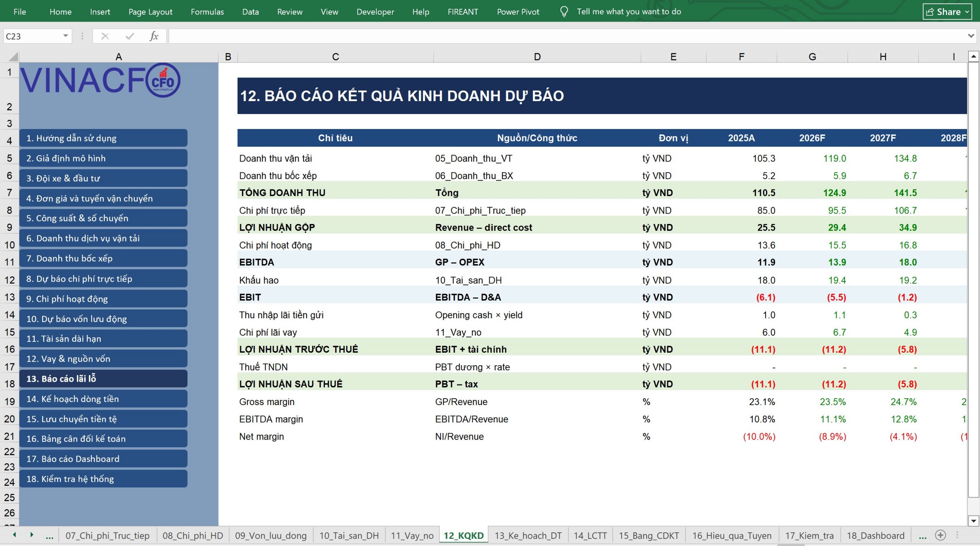Viewport: 980px width, 546px height.
Task: Click the 'Thuế TNDN' row label
Action: click(263, 367)
